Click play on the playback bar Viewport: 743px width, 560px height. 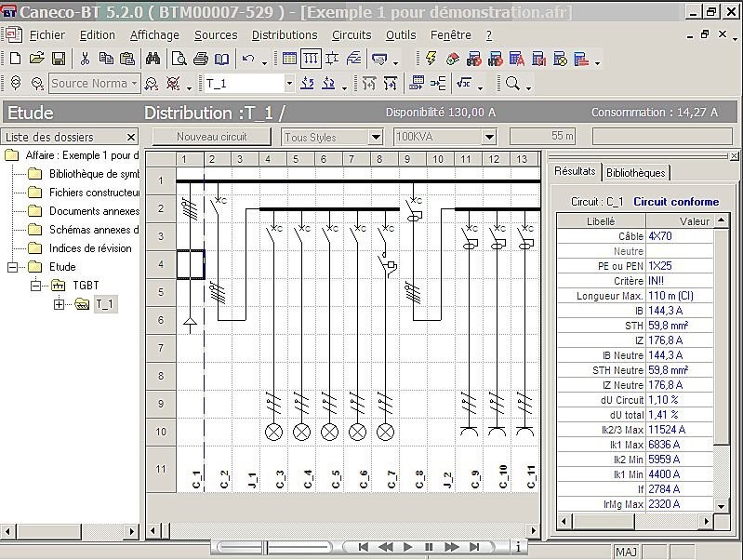point(407,547)
